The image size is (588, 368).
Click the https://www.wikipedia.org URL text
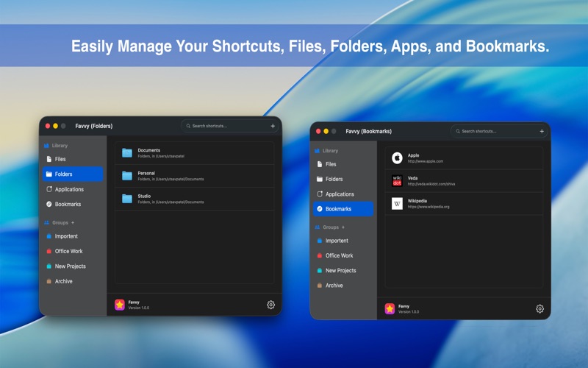[x=429, y=207]
